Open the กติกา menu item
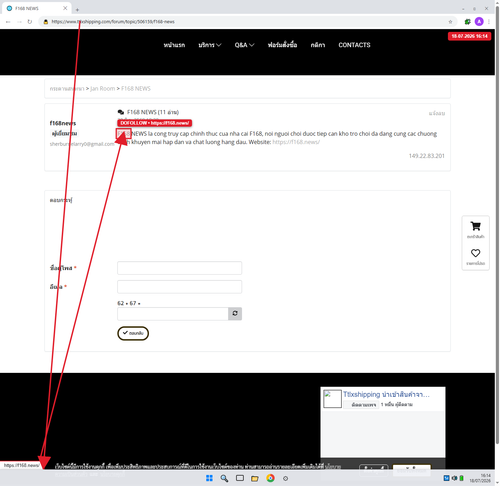The width and height of the screenshot is (500, 486). tap(318, 45)
